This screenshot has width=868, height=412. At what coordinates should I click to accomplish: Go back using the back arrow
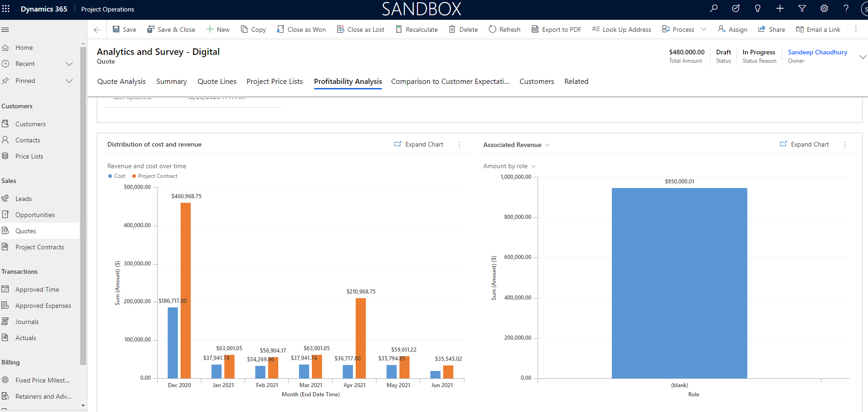pyautogui.click(x=97, y=29)
